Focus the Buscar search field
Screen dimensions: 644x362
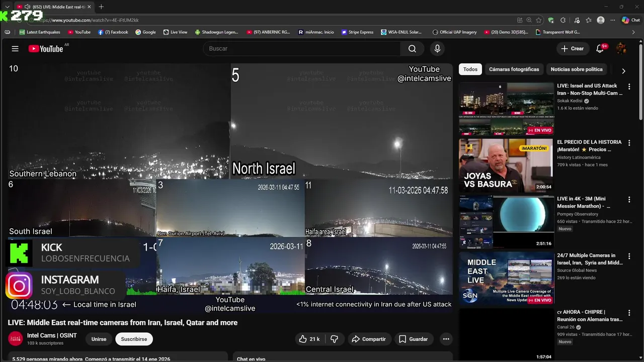(x=302, y=49)
